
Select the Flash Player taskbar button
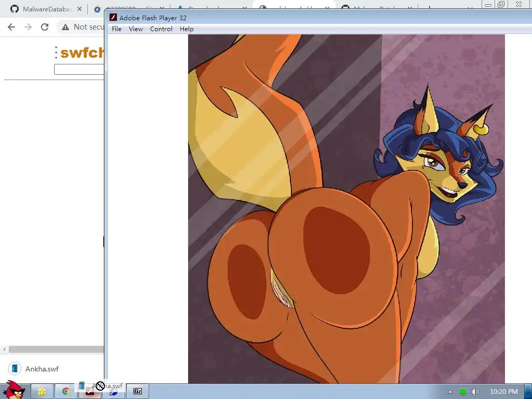[x=89, y=392]
